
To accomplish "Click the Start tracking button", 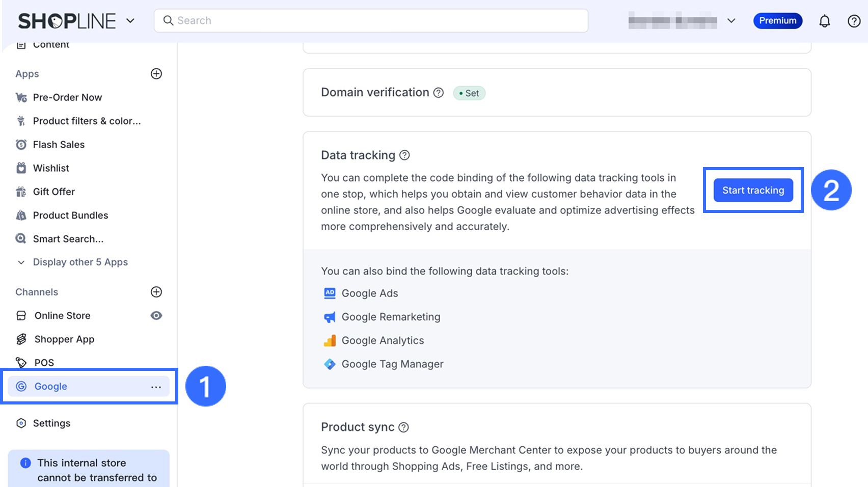I will click(753, 191).
